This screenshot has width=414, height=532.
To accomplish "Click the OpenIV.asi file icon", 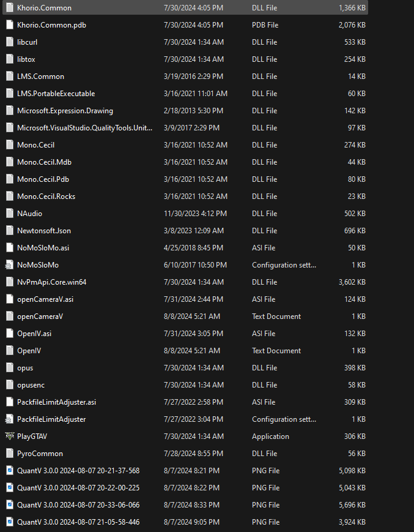I will coord(10,333).
